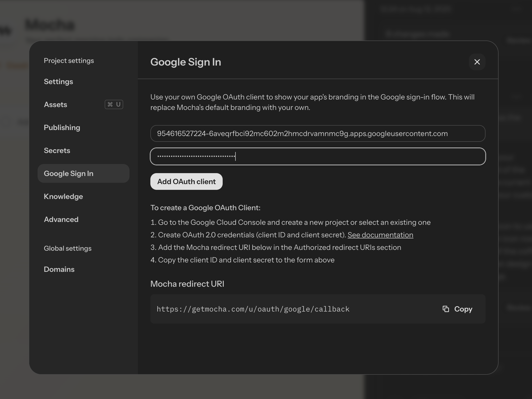Switch to the Knowledge section
Viewport: 532px width, 399px height.
(63, 196)
